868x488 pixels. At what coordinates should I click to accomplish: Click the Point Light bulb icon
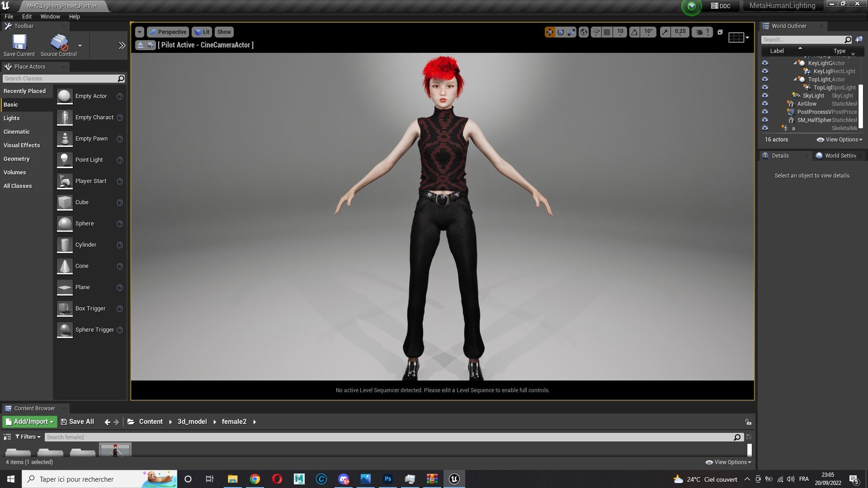tap(65, 160)
